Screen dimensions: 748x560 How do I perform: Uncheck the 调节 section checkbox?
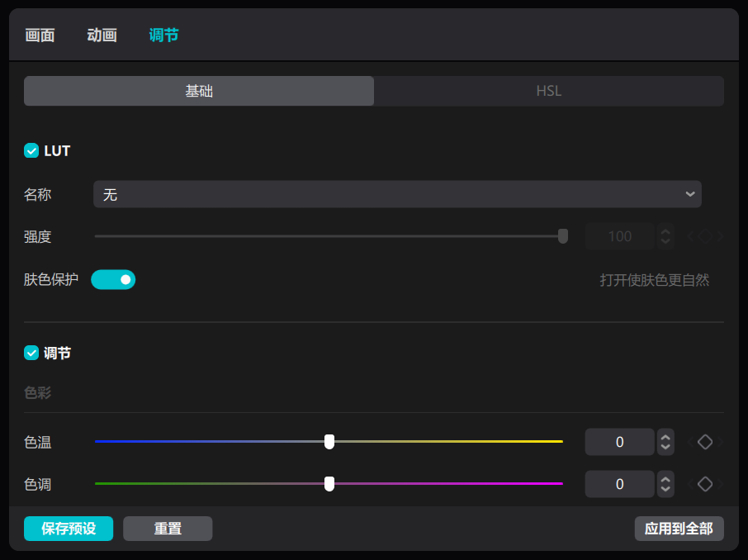(31, 354)
